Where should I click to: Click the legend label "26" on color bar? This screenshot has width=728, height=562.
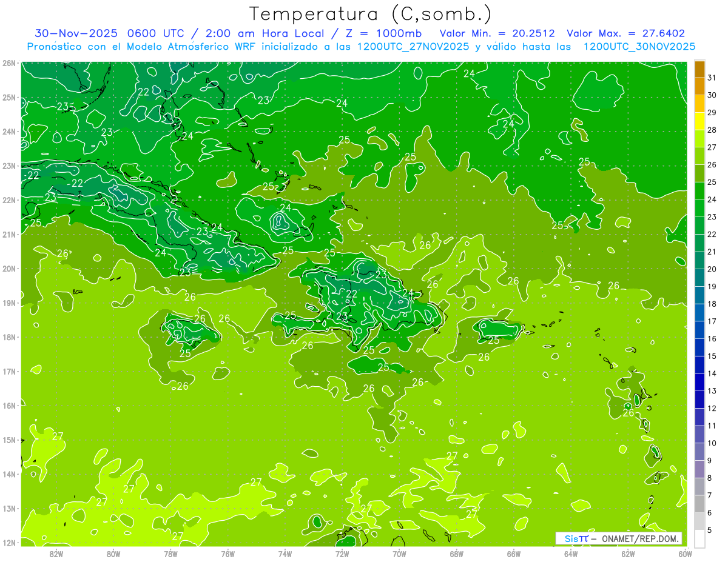[x=712, y=164]
